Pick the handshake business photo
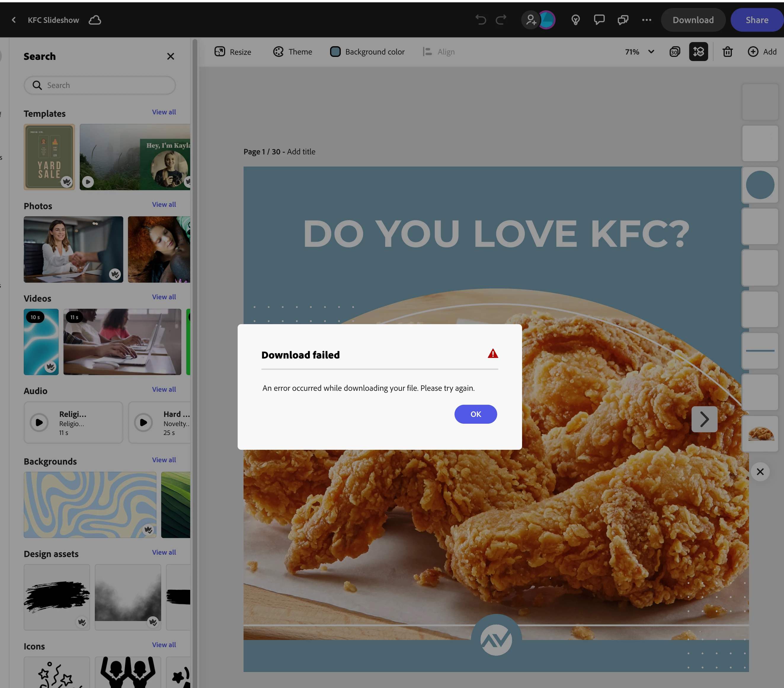The image size is (784, 688). point(74,249)
